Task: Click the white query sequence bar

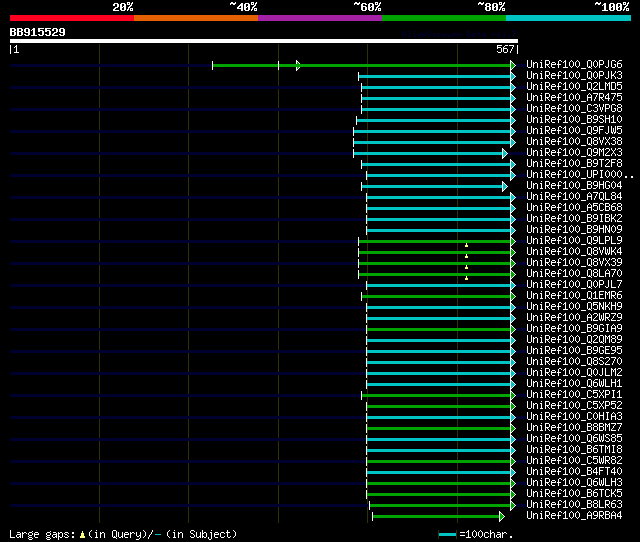Action: pos(264,41)
